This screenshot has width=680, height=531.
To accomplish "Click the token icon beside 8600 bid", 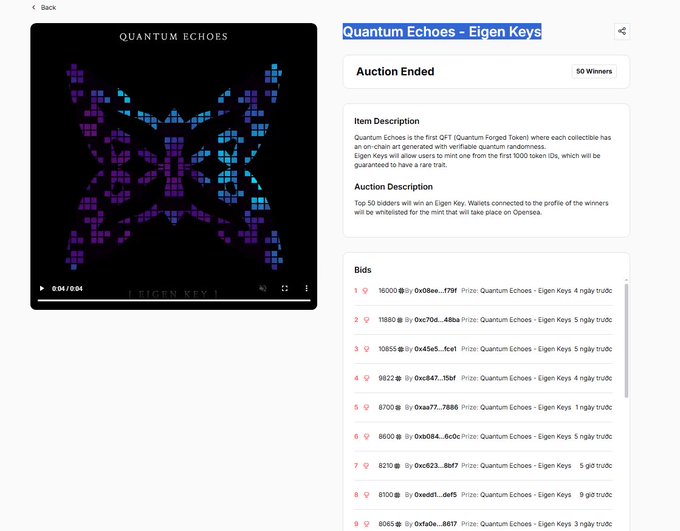I will coord(398,436).
